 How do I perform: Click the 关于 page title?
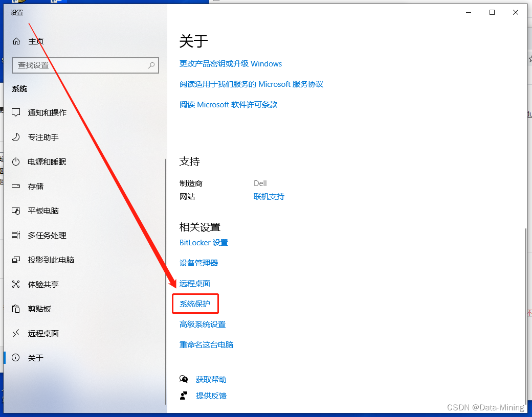[193, 41]
